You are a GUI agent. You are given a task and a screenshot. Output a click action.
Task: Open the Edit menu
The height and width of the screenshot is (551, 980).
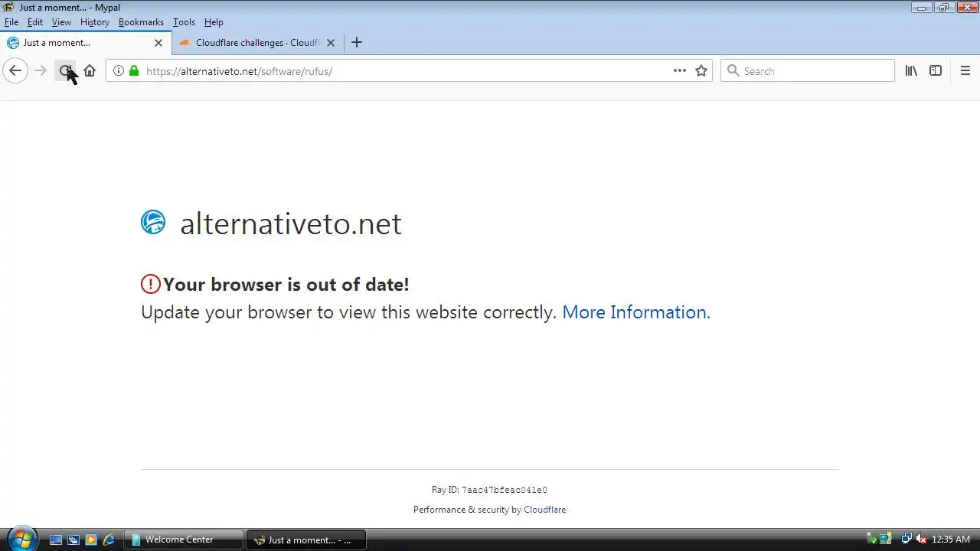tap(35, 22)
